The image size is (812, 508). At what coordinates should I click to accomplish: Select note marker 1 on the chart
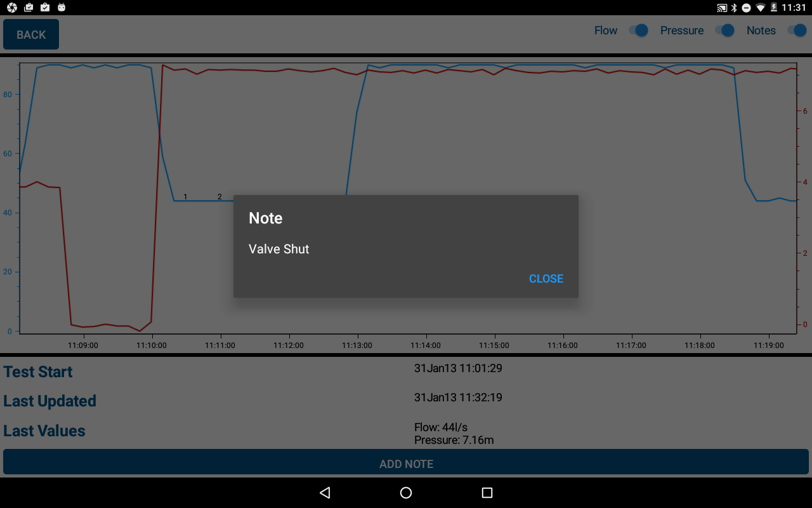185,197
